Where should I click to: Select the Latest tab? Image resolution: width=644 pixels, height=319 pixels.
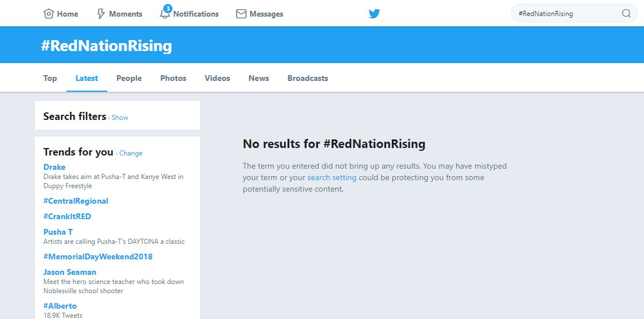87,78
